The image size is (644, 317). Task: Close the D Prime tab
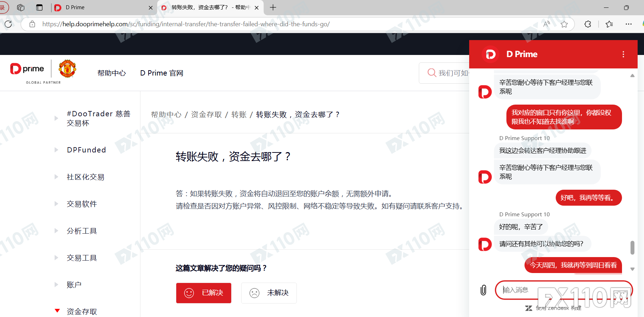(151, 7)
